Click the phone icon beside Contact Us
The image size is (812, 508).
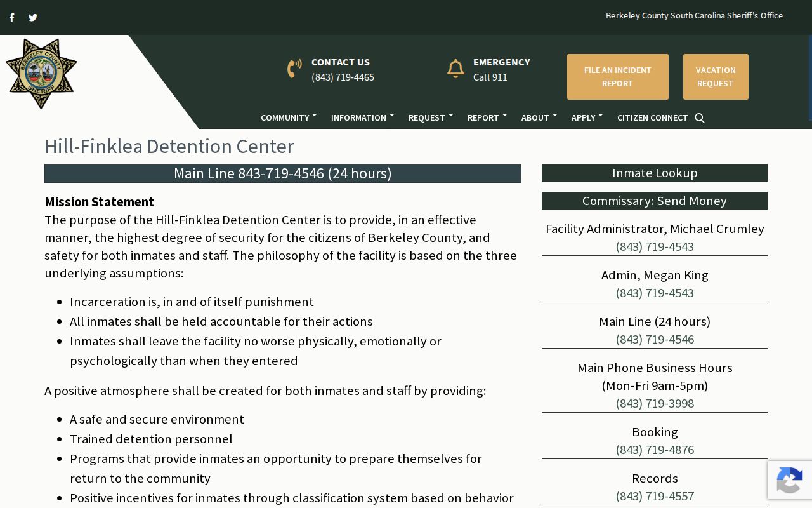[294, 69]
